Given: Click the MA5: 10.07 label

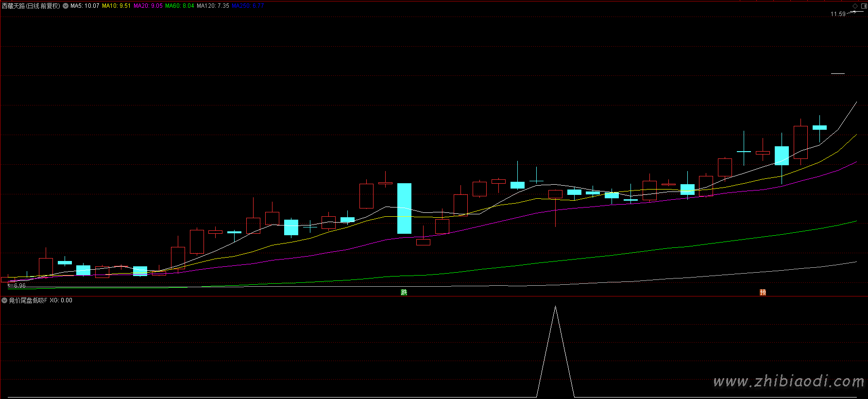Looking at the screenshot, I should point(85,6).
